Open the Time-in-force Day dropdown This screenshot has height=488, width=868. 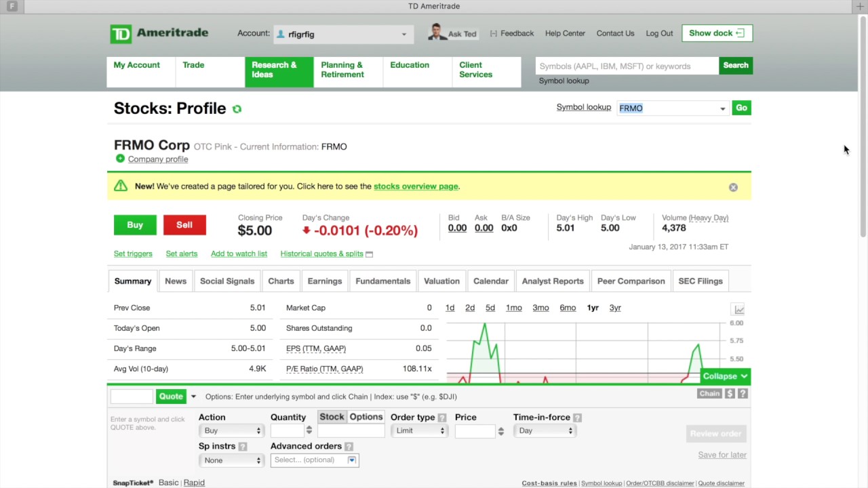(x=544, y=430)
